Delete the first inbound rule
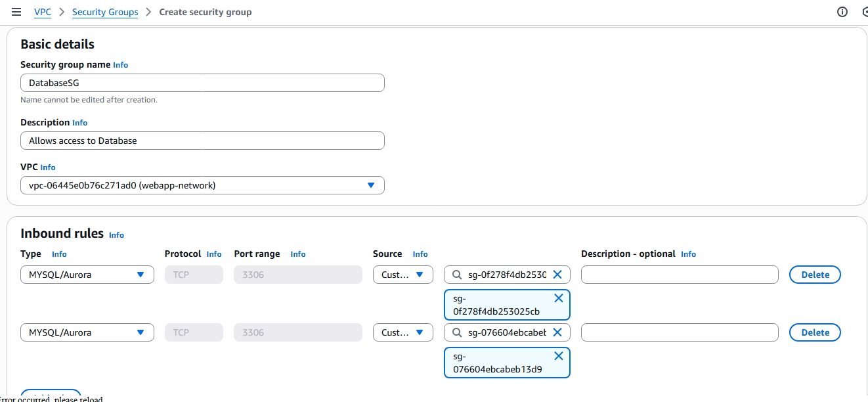Image resolution: width=868 pixels, height=402 pixels. tap(815, 275)
